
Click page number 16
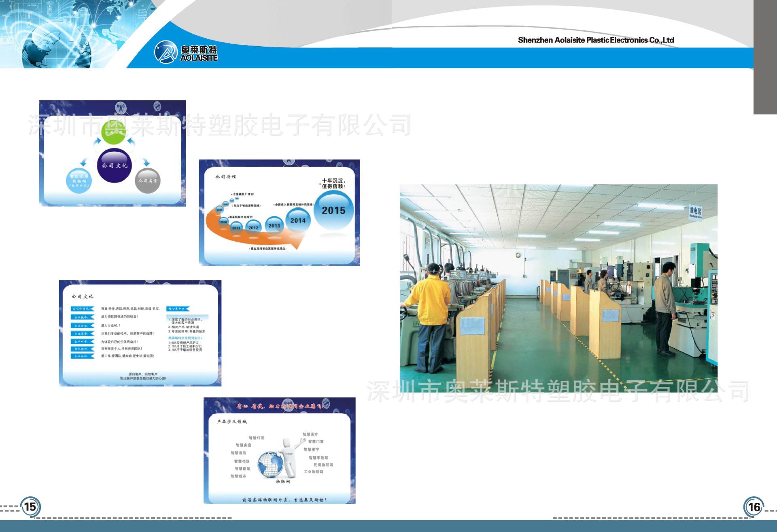point(754,507)
